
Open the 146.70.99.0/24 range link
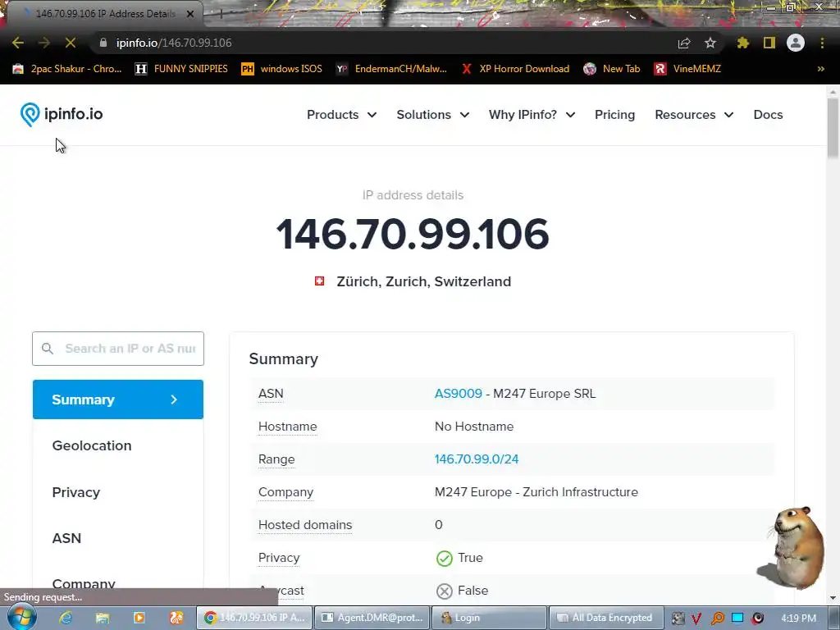477,459
